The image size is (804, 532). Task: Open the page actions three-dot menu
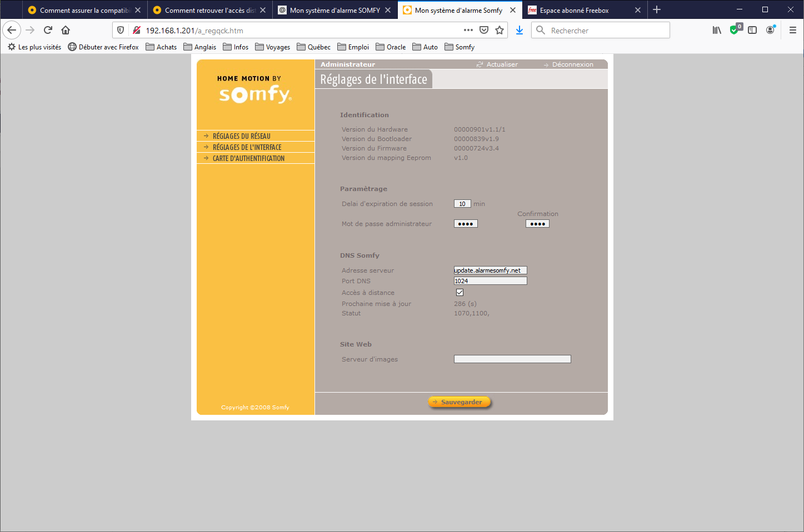coord(468,30)
